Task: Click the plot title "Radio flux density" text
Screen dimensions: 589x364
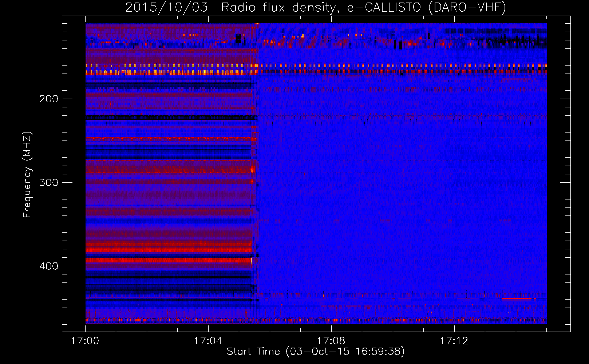Action: (x=278, y=7)
